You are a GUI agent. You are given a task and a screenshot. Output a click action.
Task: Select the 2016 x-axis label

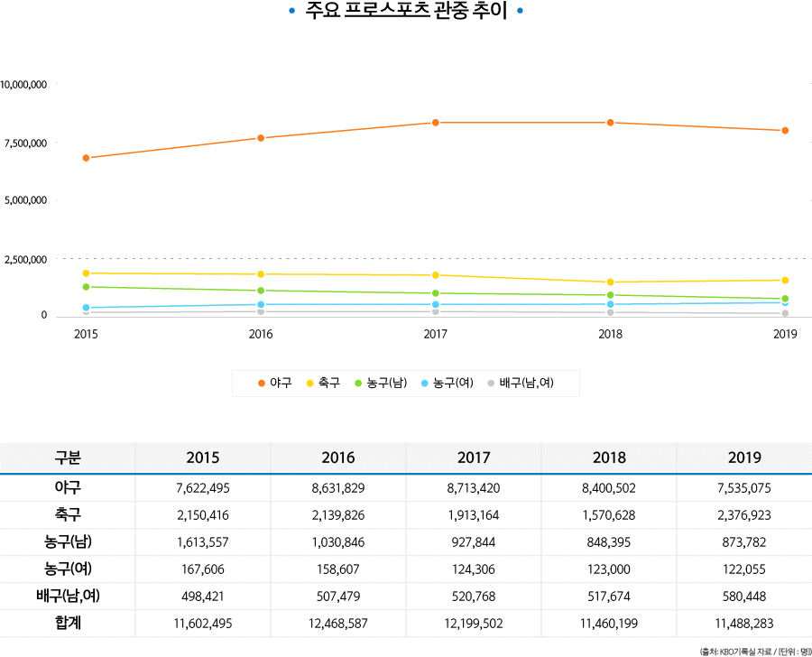coord(261,334)
